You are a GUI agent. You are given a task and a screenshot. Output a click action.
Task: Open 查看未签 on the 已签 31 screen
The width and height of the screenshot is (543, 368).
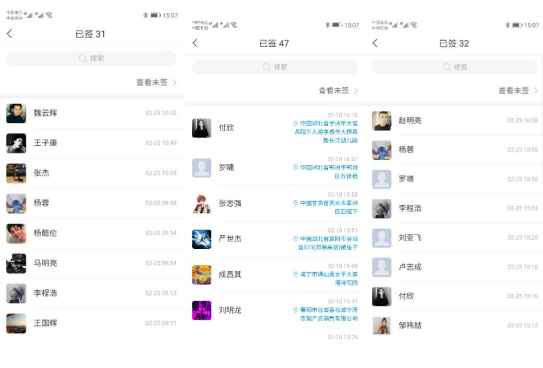157,82
